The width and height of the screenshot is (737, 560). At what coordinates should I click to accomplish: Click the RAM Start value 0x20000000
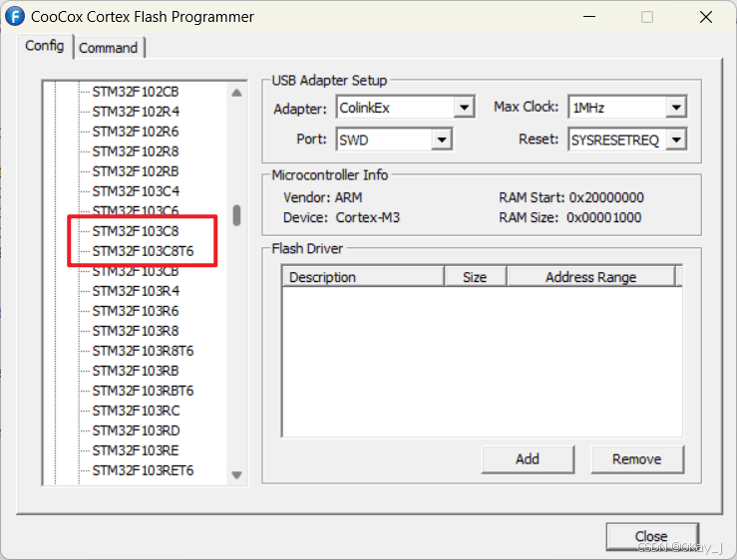[x=606, y=197]
